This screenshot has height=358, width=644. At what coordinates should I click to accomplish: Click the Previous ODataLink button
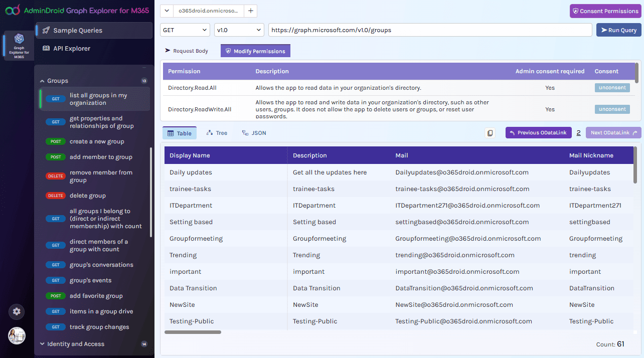pos(538,132)
